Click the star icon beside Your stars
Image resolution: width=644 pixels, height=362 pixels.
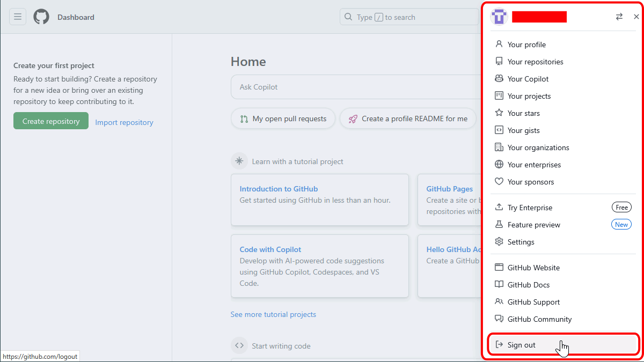coord(499,113)
